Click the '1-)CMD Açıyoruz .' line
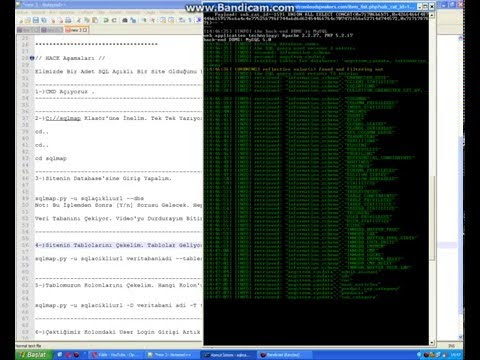The height and width of the screenshot is (360, 480). [x=65, y=91]
